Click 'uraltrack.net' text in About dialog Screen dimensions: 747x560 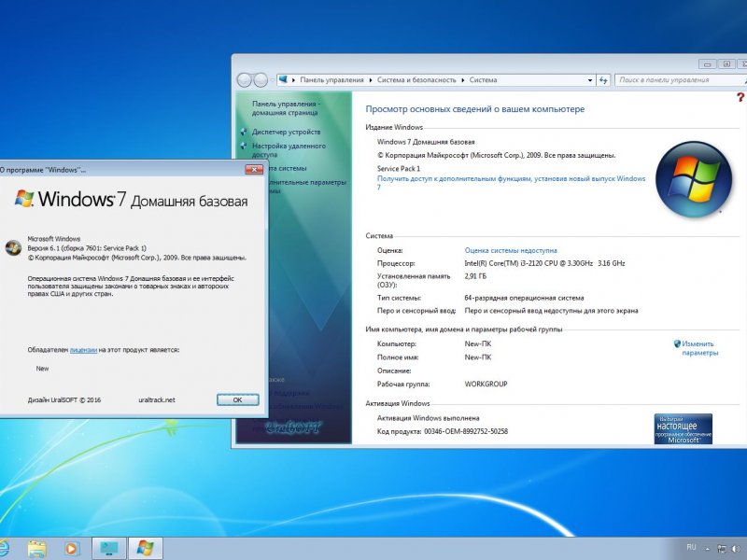(x=157, y=400)
